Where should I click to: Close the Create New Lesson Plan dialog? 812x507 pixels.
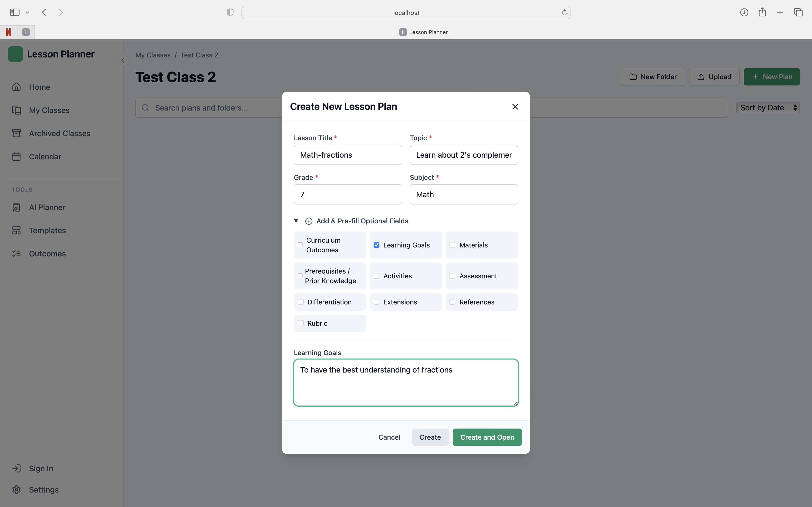515,107
